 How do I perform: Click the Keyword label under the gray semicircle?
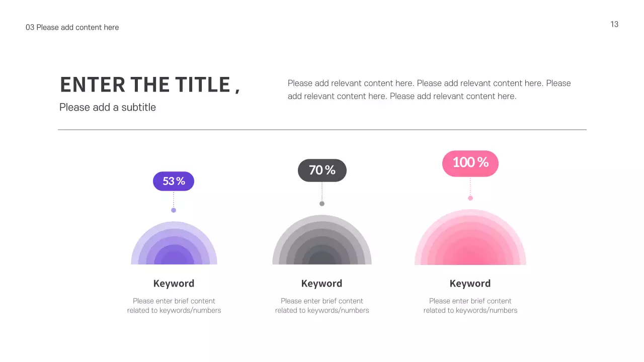(x=321, y=284)
